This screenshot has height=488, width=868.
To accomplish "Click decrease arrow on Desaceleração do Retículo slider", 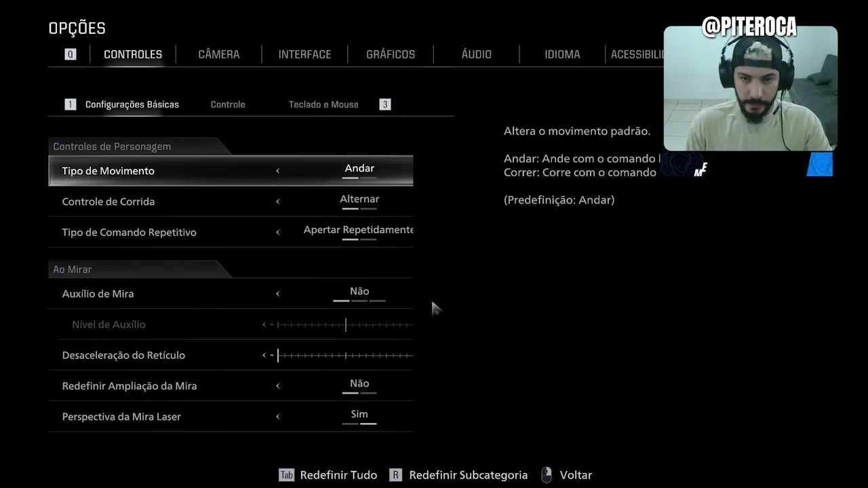I will (x=264, y=355).
